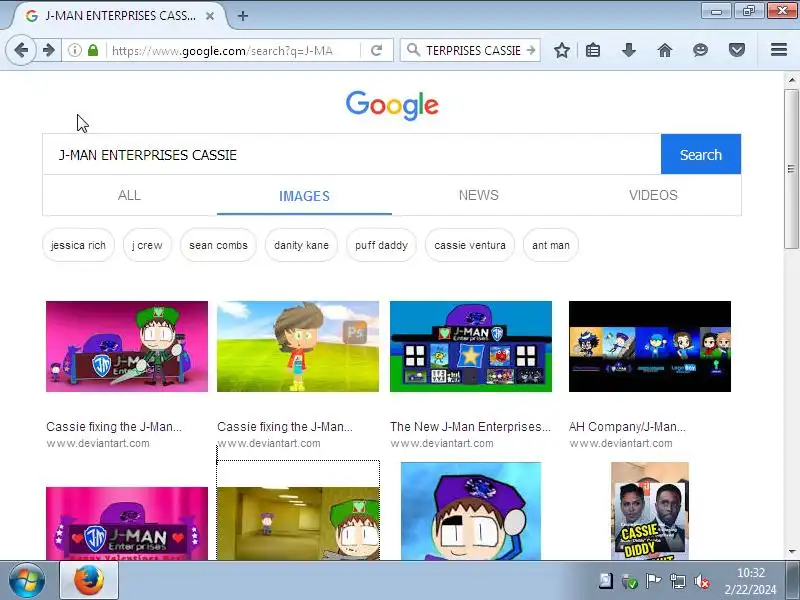This screenshot has width=800, height=600.
Task: Open the purple-hat character saluting thumbnail
Action: coord(471,511)
